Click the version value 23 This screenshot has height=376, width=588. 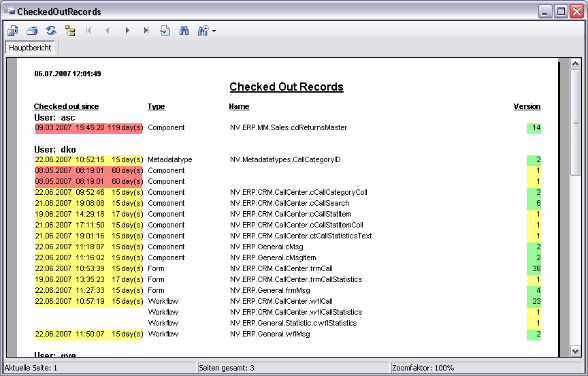[536, 301]
